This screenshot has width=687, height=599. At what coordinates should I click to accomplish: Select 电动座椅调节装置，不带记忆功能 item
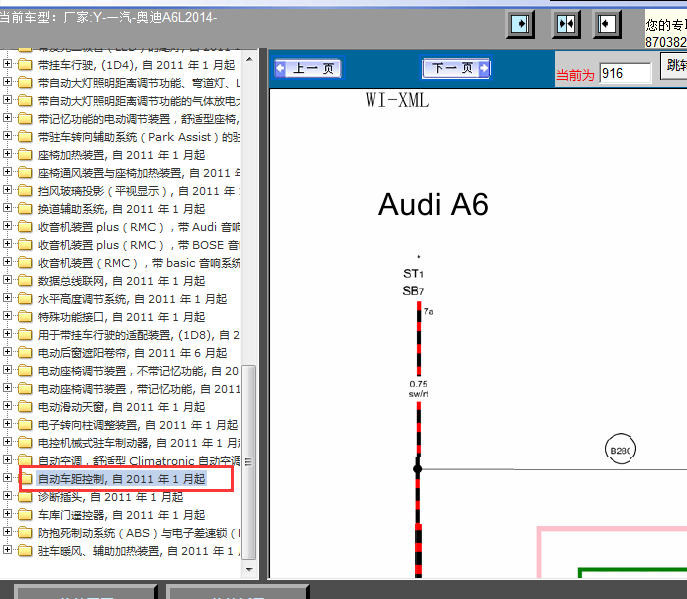point(139,371)
